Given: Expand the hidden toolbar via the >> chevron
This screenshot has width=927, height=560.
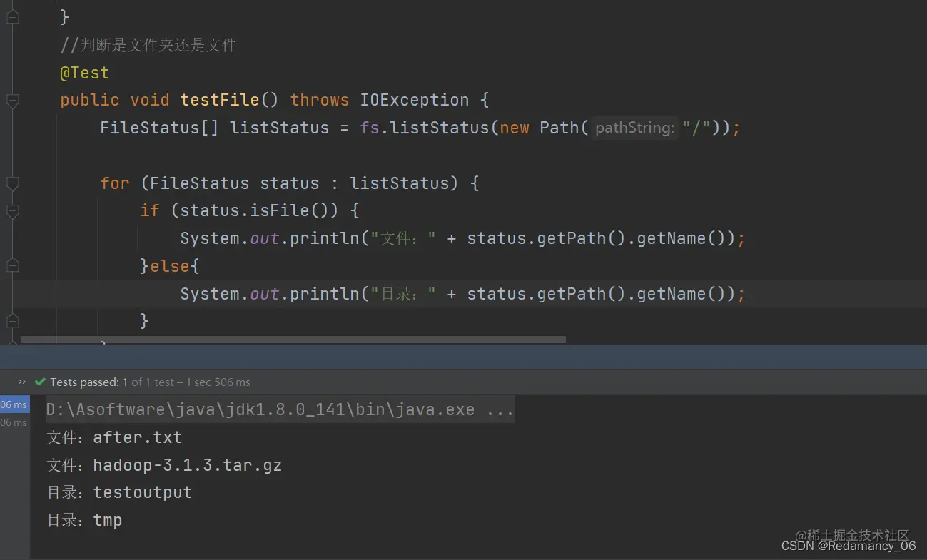Looking at the screenshot, I should [22, 382].
